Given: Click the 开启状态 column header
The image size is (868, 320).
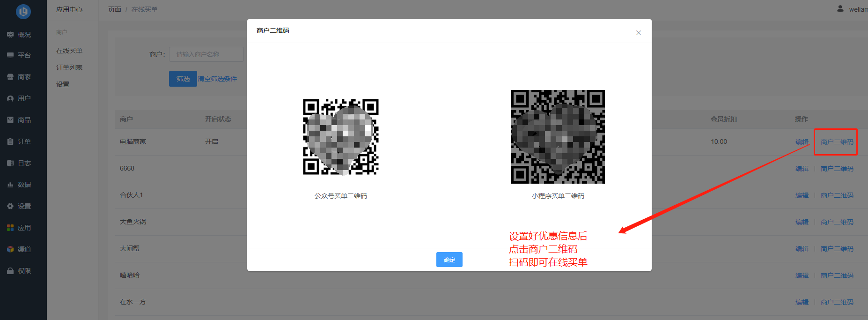Looking at the screenshot, I should pyautogui.click(x=218, y=119).
